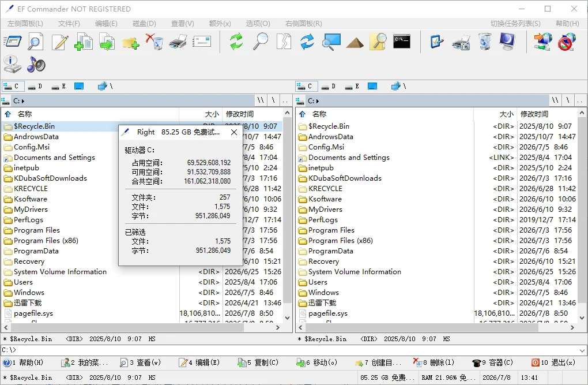
Task: Open the command prompt console icon
Action: pyautogui.click(x=402, y=42)
